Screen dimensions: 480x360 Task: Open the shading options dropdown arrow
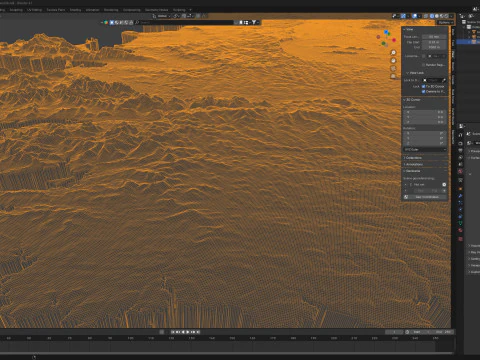pos(451,16)
